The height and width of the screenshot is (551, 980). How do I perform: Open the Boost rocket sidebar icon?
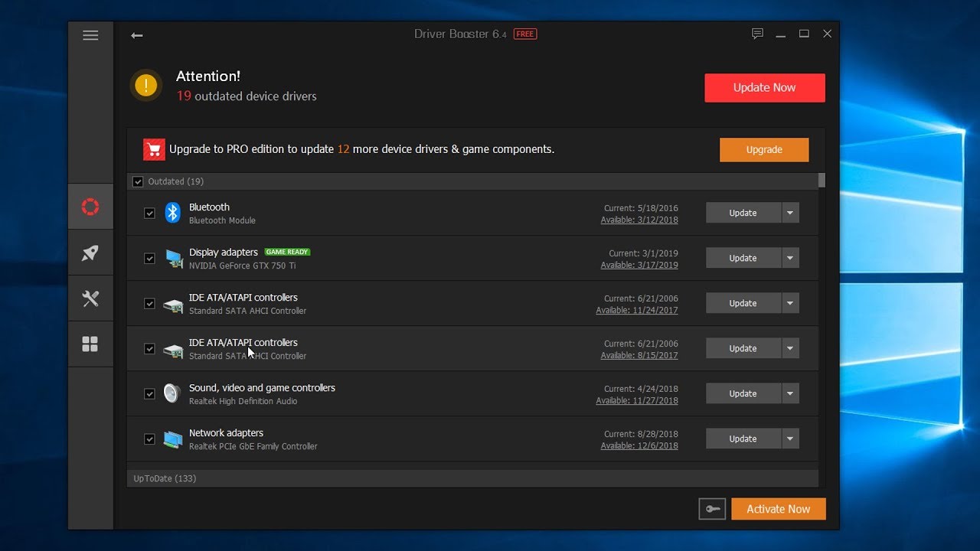(x=90, y=253)
